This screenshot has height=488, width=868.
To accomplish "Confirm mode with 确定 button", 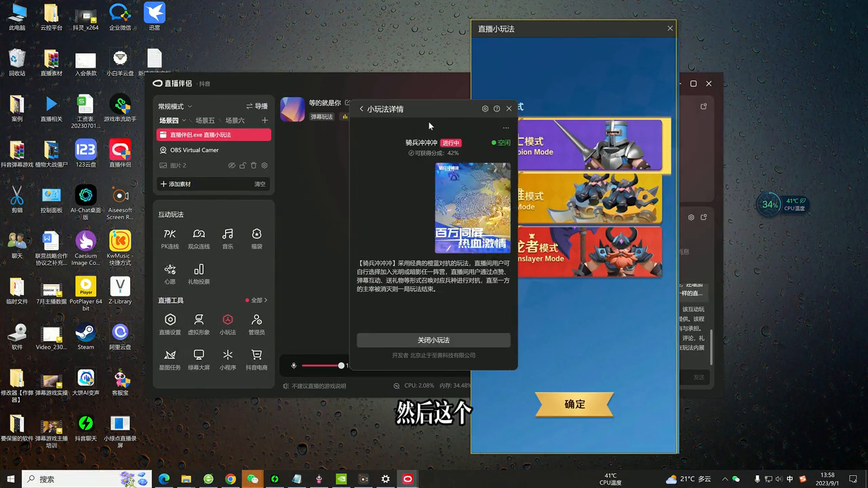I will coord(574,405).
